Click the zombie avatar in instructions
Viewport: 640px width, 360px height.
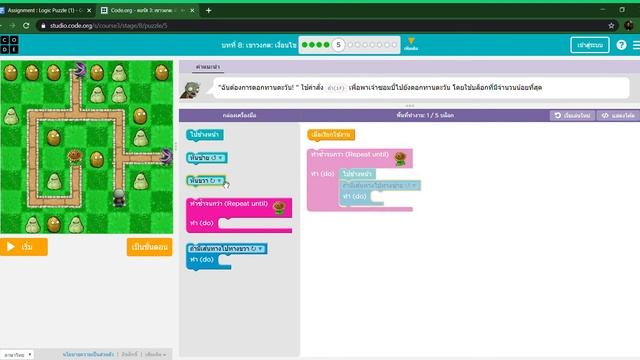click(x=191, y=90)
